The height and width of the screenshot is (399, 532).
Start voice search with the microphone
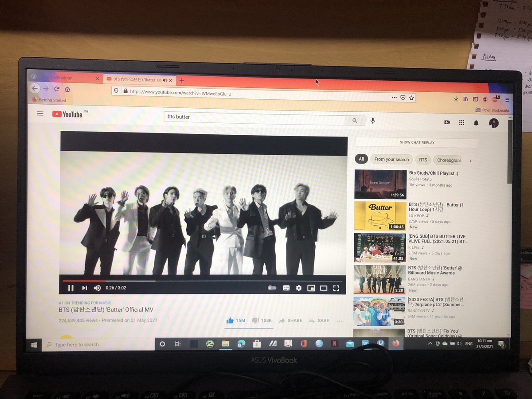point(372,121)
